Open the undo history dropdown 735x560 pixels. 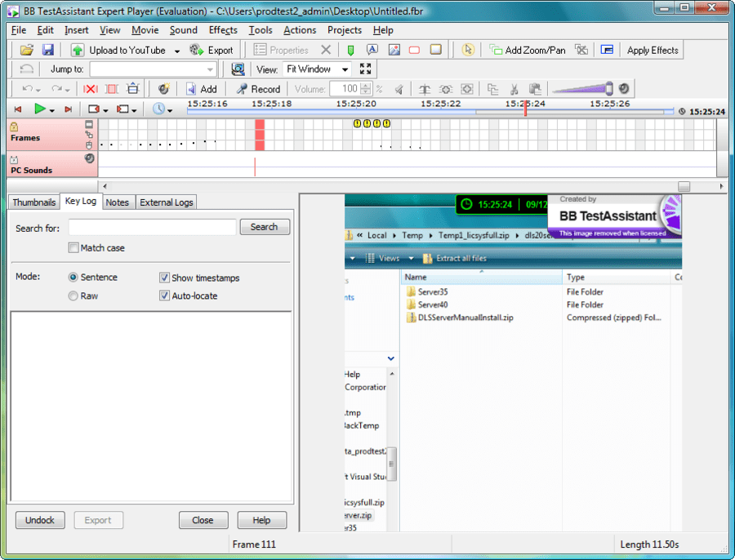click(x=38, y=90)
